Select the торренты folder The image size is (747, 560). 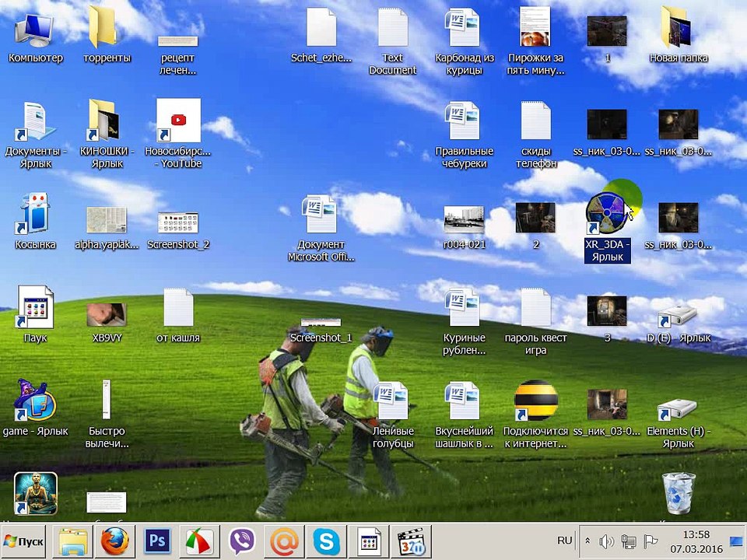click(107, 35)
